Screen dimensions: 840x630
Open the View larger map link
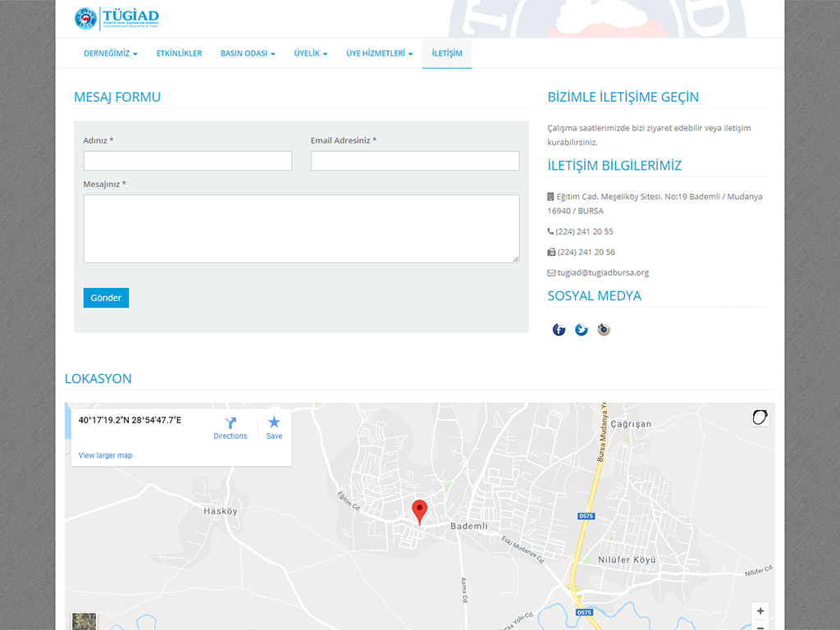(x=105, y=455)
